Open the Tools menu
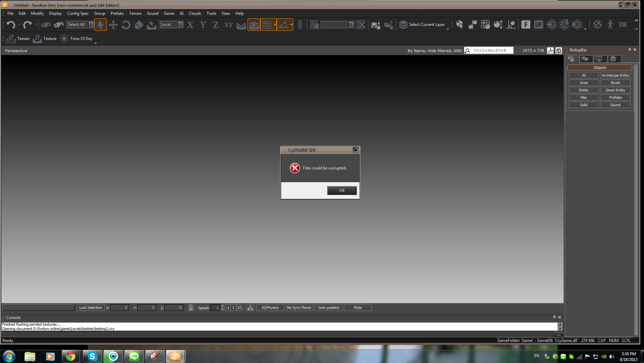The height and width of the screenshot is (363, 644). (211, 13)
